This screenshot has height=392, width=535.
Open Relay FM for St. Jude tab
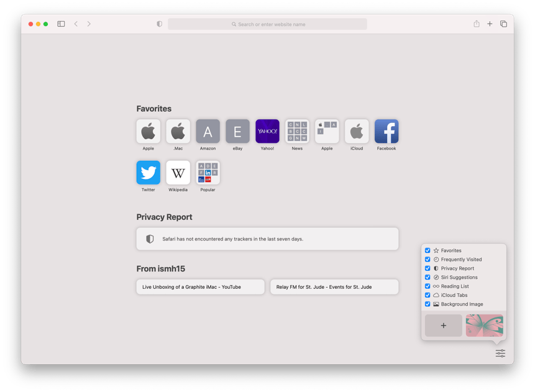coord(334,287)
